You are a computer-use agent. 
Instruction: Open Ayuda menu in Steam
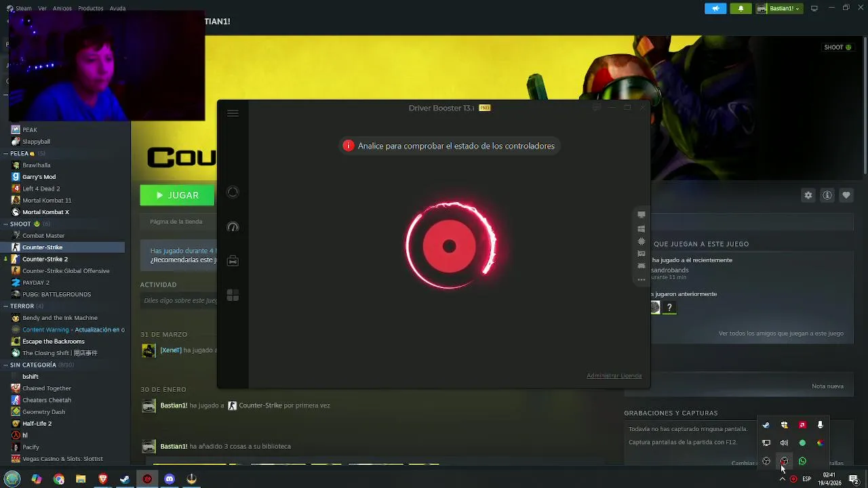point(117,8)
